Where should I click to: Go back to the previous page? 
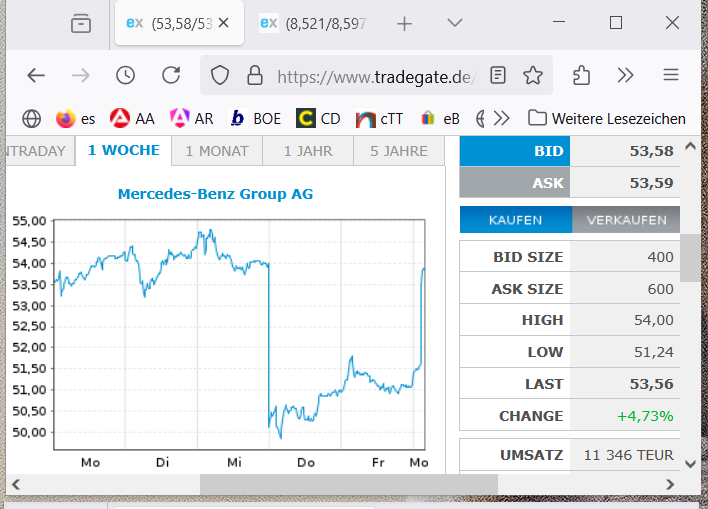coord(36,75)
